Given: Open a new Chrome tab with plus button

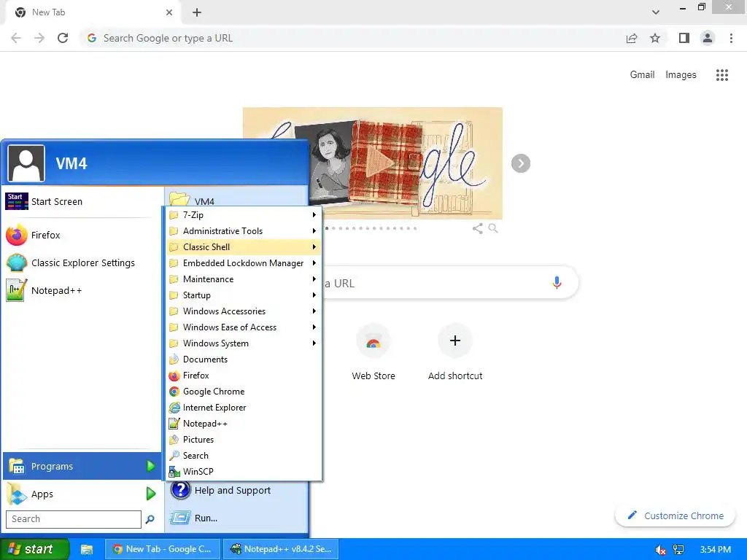Looking at the screenshot, I should [197, 12].
